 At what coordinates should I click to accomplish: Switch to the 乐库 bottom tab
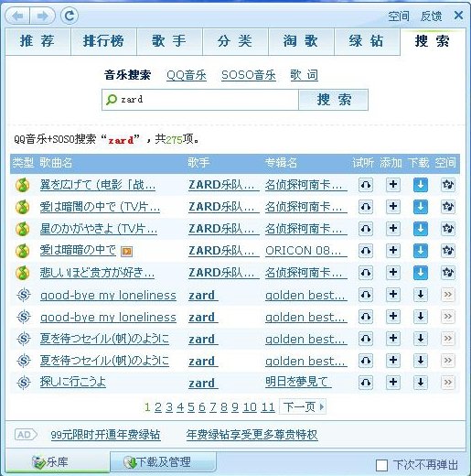[x=58, y=462]
